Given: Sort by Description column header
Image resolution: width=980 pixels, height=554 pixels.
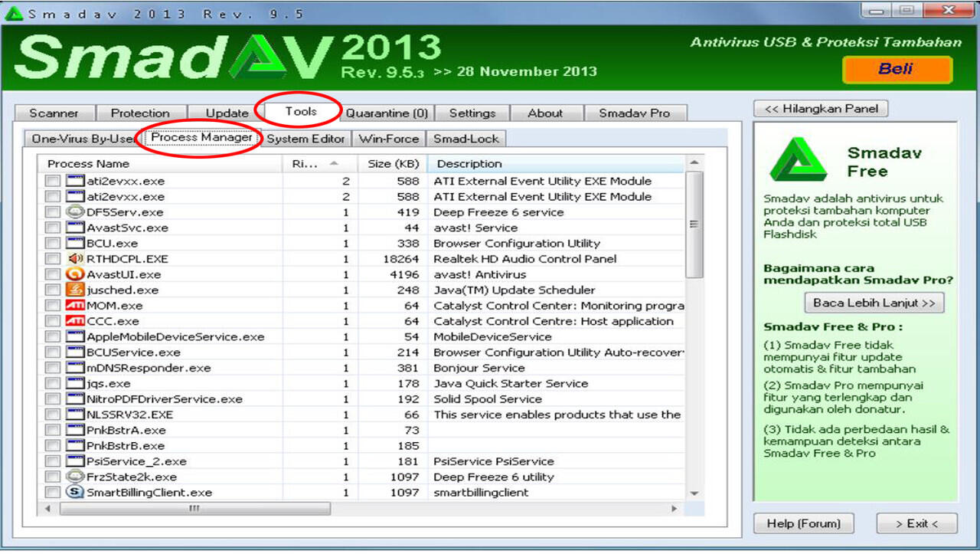Looking at the screenshot, I should (556, 163).
